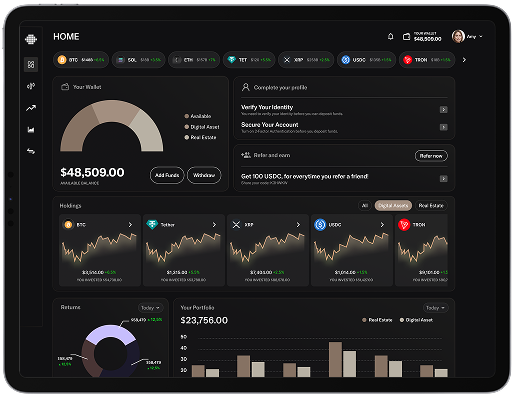
Task: Select the ETH ticker chip
Action: (x=194, y=60)
